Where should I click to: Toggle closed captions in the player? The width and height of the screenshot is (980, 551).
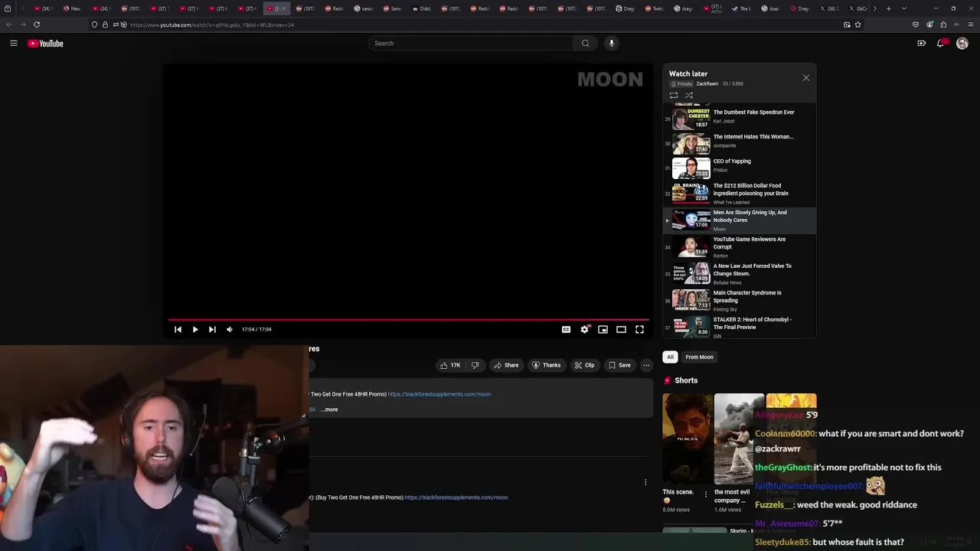(566, 329)
